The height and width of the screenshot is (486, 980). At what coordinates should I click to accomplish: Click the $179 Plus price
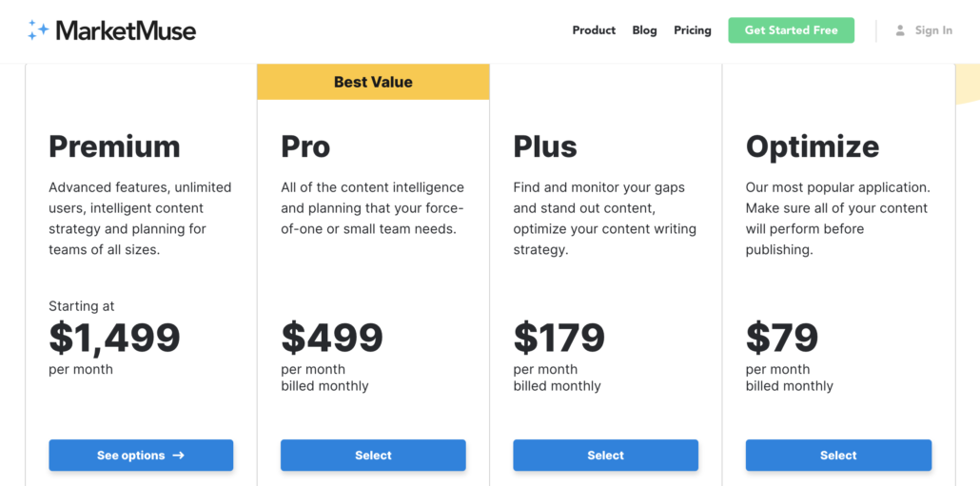click(559, 338)
